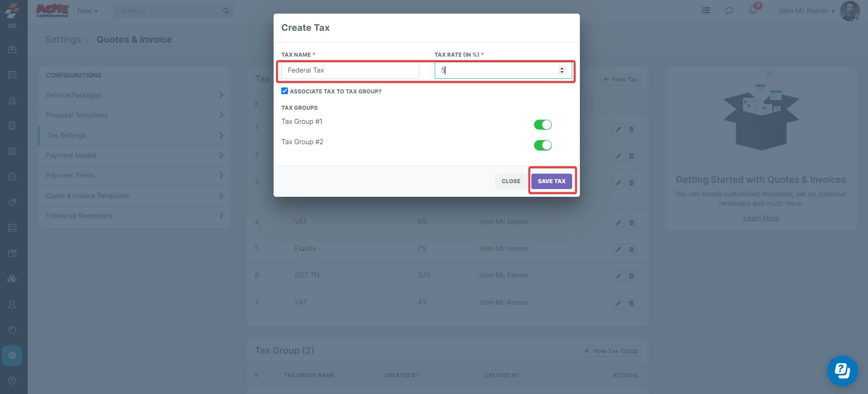Expand John Mc Keever user menu
This screenshot has width=868, height=394.
(x=806, y=11)
